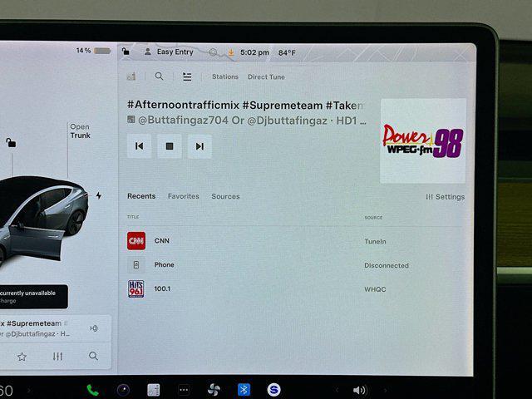
Task: Open the media search magnifier icon
Action: click(159, 76)
